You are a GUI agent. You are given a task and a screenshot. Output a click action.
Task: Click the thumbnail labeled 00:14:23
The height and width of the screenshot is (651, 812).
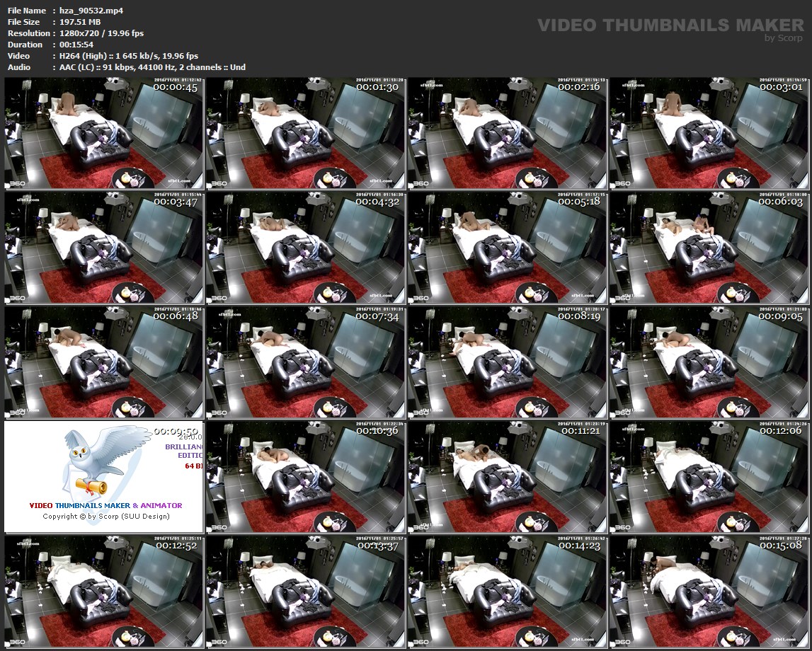coord(507,591)
